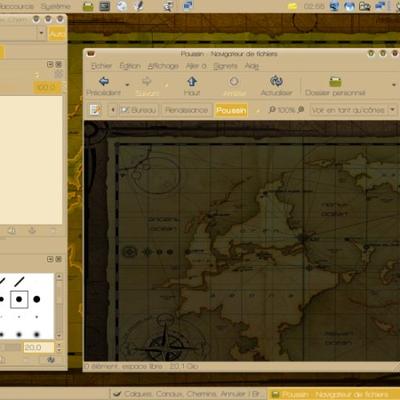Open the Système menu in top panel
400x400 pixels.
(55, 6)
